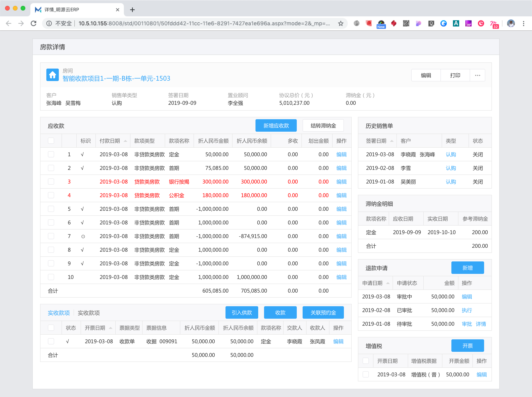Open the green letter A extension
Screen dimensions: 532x397
456,23
